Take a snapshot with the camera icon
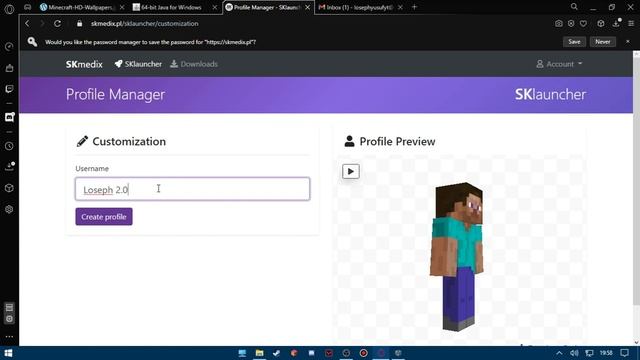This screenshot has width=640, height=360. (558, 24)
